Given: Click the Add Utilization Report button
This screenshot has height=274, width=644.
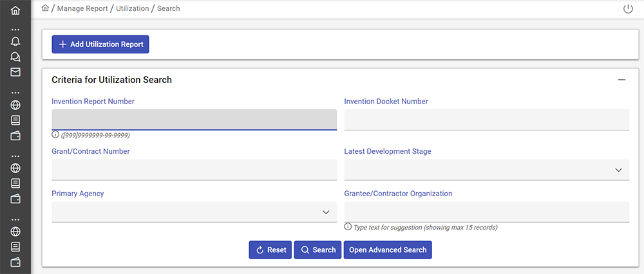Looking at the screenshot, I should point(100,44).
